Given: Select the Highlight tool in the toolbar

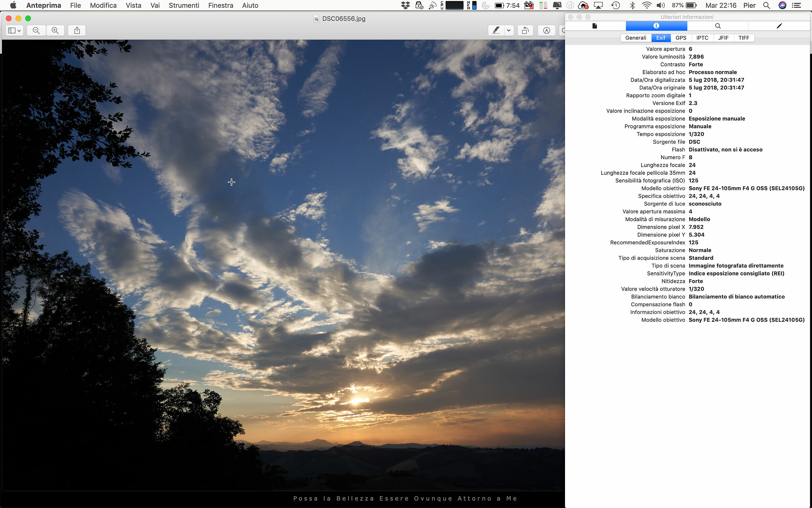Looking at the screenshot, I should click(496, 30).
